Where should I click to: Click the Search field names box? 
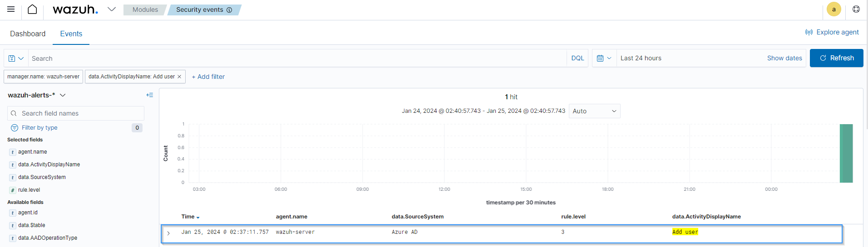tap(76, 113)
